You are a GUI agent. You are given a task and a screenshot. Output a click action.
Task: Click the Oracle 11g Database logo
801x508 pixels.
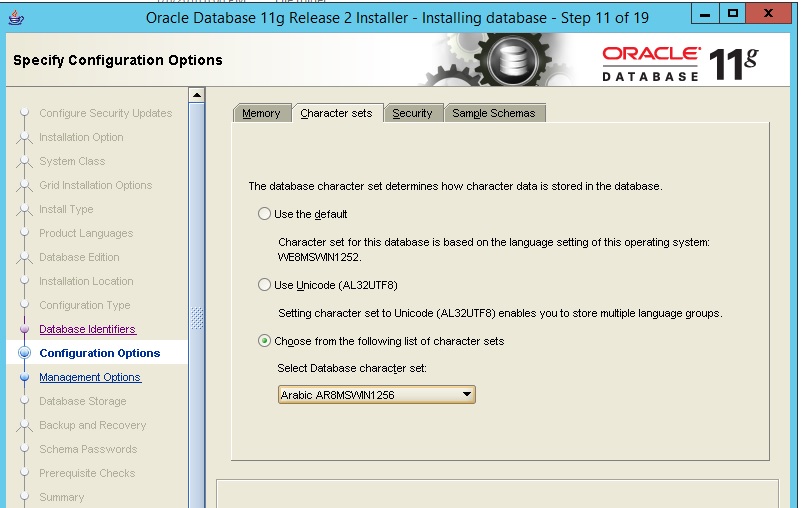click(680, 62)
